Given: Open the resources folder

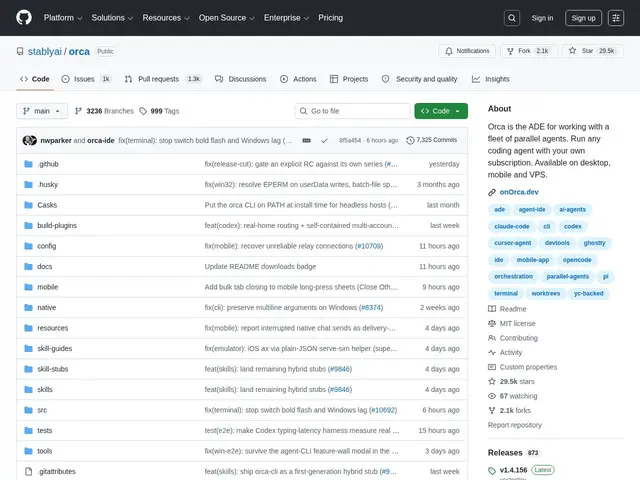Looking at the screenshot, I should pyautogui.click(x=53, y=328).
